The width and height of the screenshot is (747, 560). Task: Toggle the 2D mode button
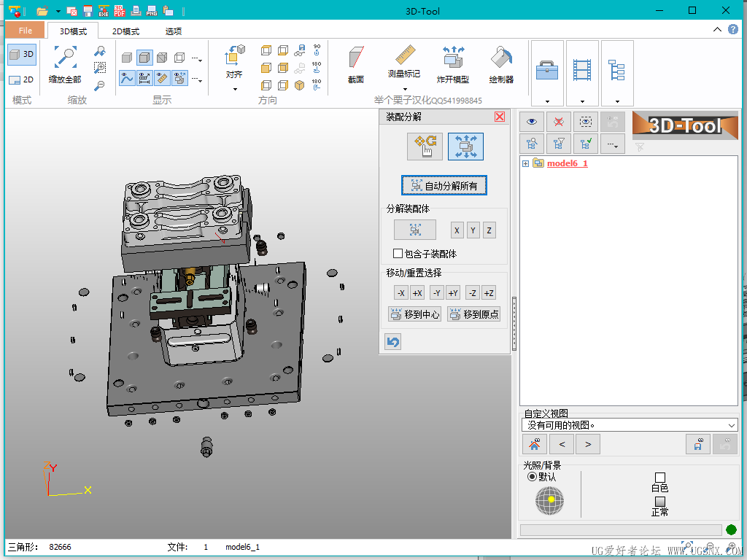22,79
